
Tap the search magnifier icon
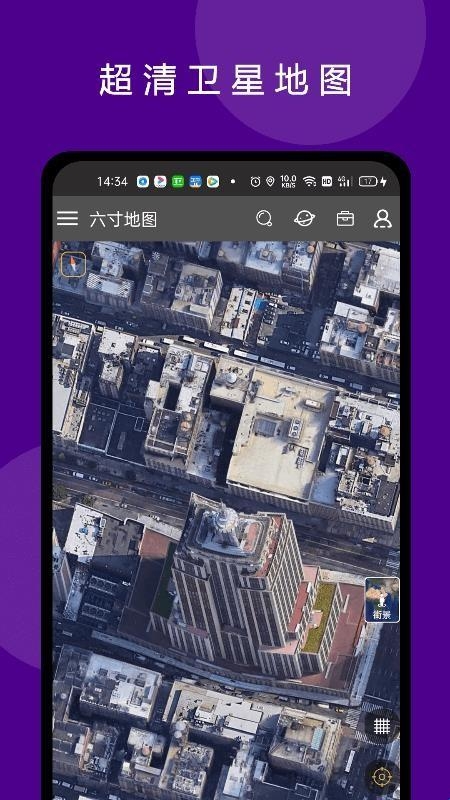coord(264,218)
